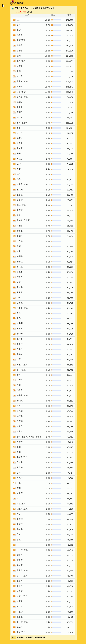Image resolution: width=86 pixels, height=644 pixels.
Task: Click rank badge 2 next to 刘翔
Action: coord(14,25)
